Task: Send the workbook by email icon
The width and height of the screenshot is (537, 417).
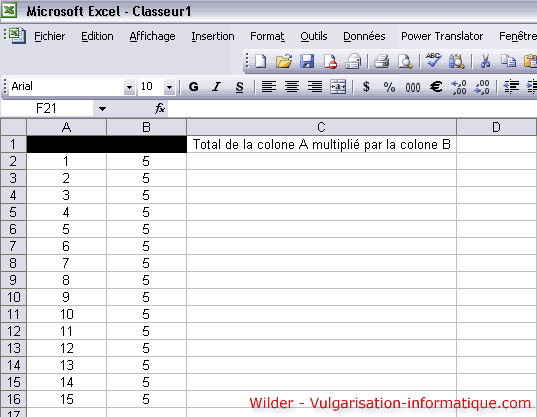Action: point(353,62)
